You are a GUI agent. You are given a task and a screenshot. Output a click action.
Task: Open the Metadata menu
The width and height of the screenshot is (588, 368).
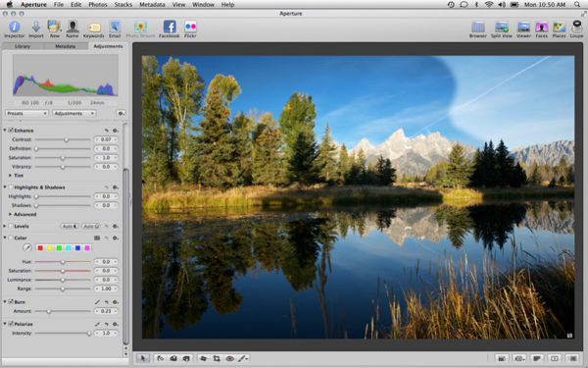click(x=152, y=5)
